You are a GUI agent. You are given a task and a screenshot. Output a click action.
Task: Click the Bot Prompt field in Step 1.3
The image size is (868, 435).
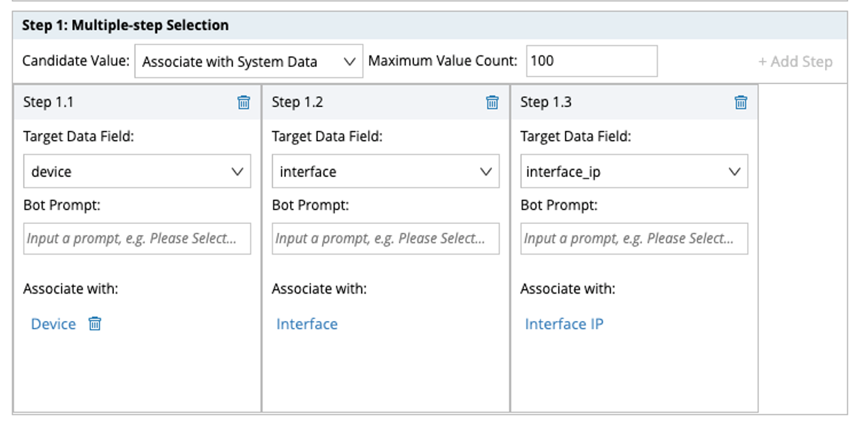pos(634,238)
